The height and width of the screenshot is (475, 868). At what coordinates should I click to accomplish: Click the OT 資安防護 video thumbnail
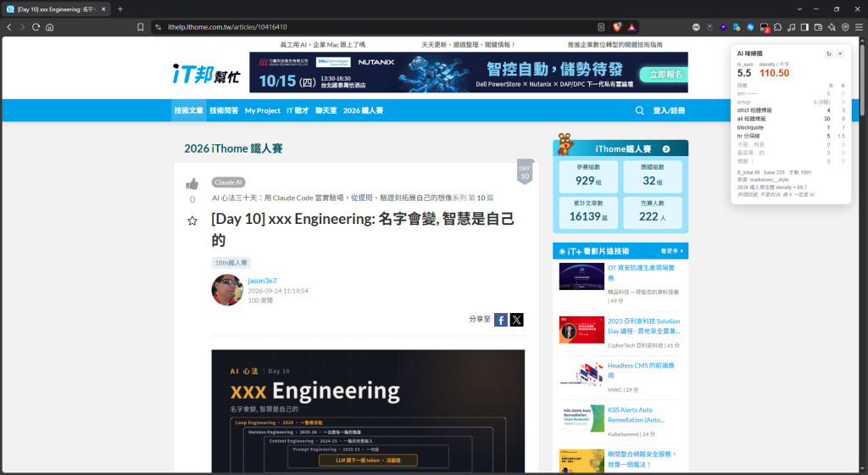(x=581, y=277)
